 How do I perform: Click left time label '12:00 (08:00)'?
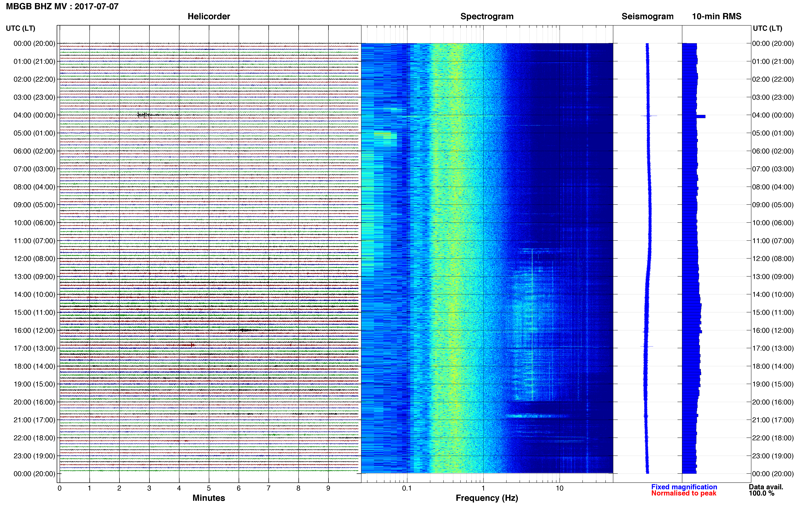coord(34,259)
